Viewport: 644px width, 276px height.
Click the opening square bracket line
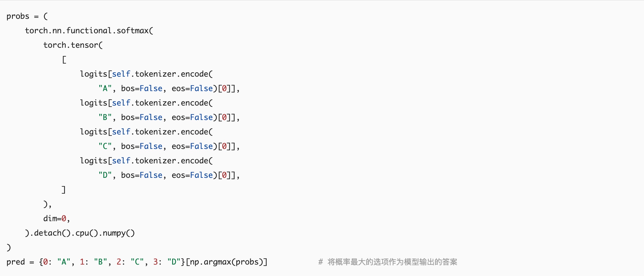coord(64,59)
